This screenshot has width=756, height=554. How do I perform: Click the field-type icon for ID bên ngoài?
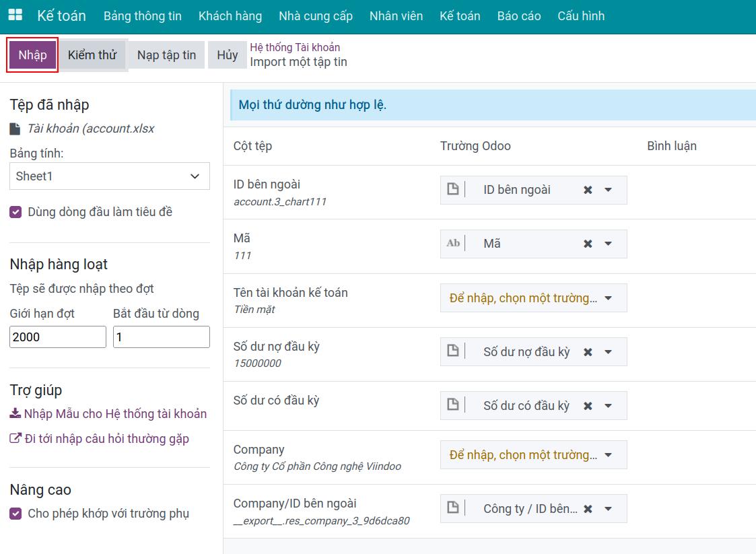pyautogui.click(x=453, y=189)
